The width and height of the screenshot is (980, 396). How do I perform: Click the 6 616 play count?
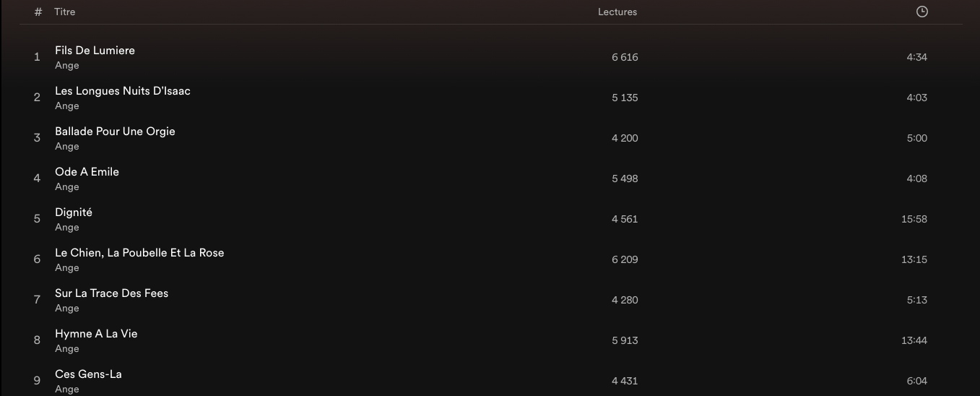click(x=625, y=57)
